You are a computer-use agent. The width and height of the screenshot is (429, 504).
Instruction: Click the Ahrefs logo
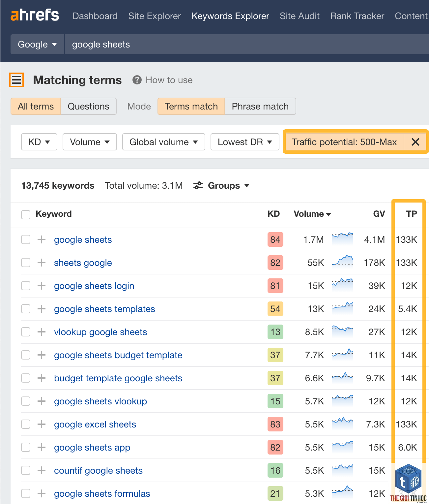click(x=35, y=15)
